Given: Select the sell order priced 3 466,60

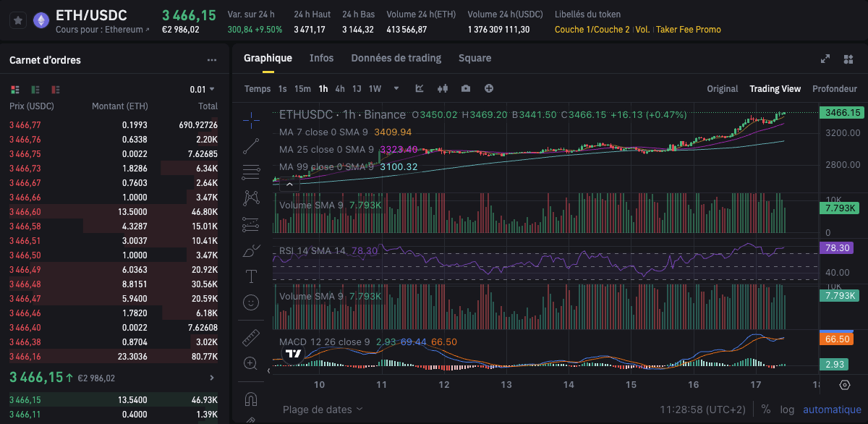Looking at the screenshot, I should tap(114, 212).
